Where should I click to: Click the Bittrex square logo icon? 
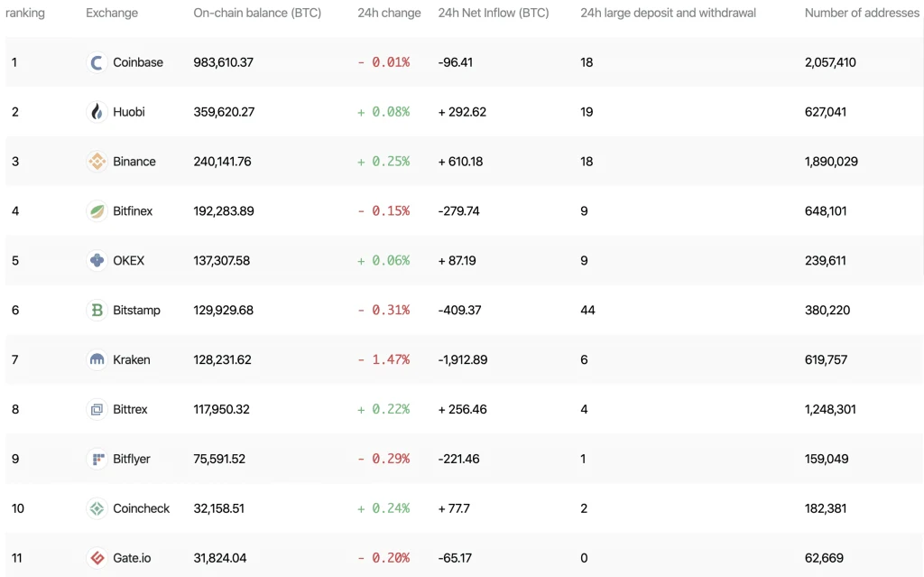[x=97, y=409]
